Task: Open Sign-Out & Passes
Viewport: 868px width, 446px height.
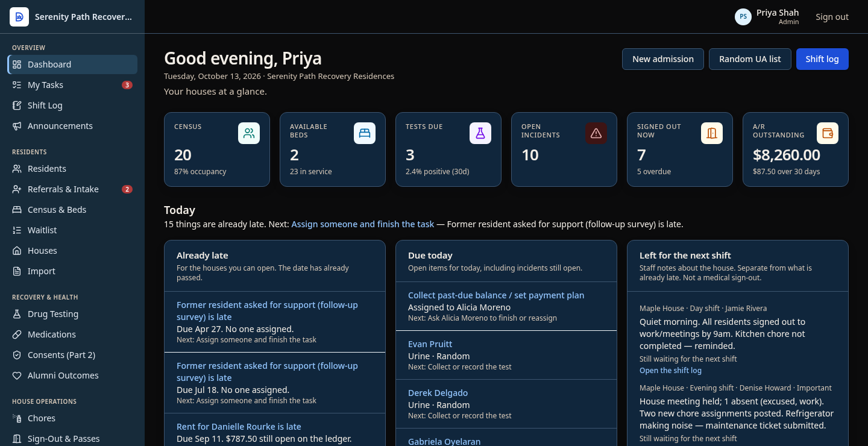Action: click(72, 439)
